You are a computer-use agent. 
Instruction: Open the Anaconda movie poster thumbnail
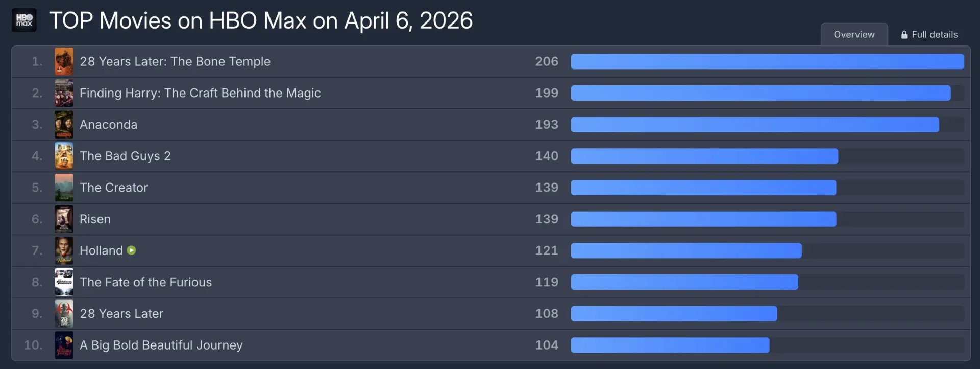pyautogui.click(x=64, y=125)
